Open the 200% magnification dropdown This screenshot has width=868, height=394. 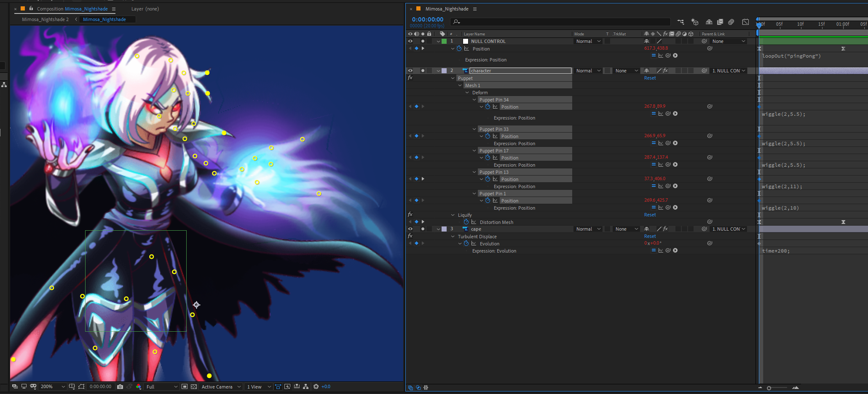53,386
